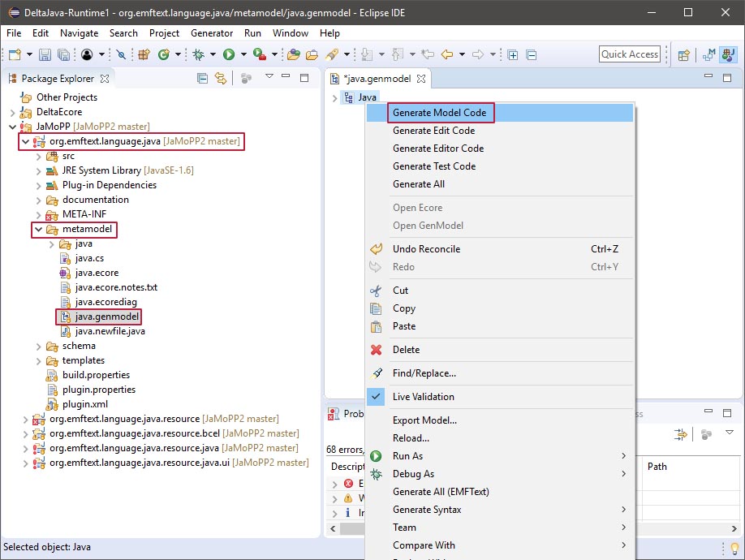Select java.ecore file in the tree

[97, 274]
